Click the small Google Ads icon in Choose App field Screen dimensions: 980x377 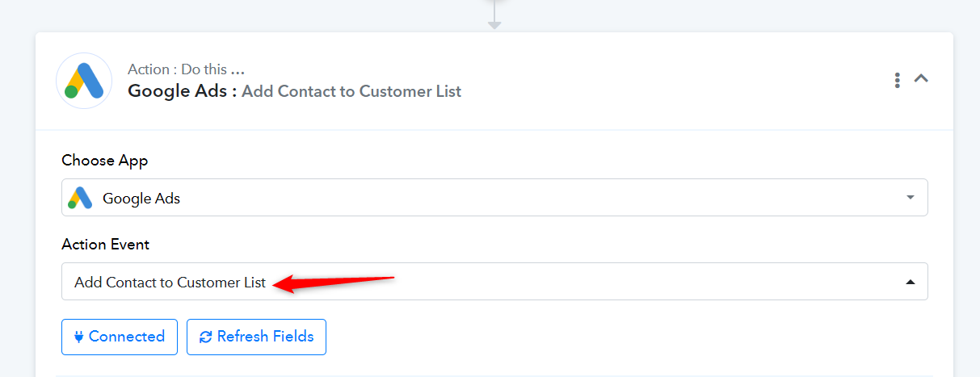point(80,198)
